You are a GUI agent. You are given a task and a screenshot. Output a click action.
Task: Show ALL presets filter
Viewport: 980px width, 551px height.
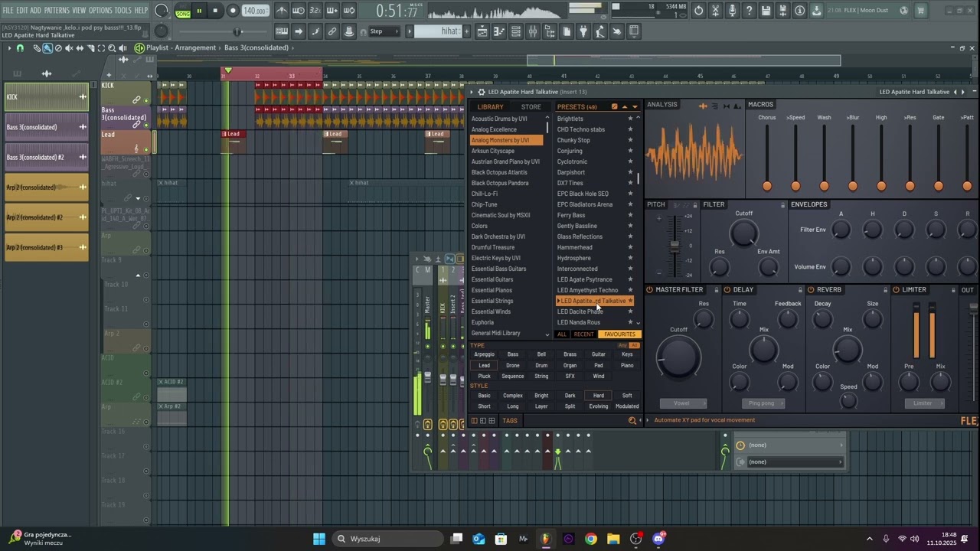[562, 334]
